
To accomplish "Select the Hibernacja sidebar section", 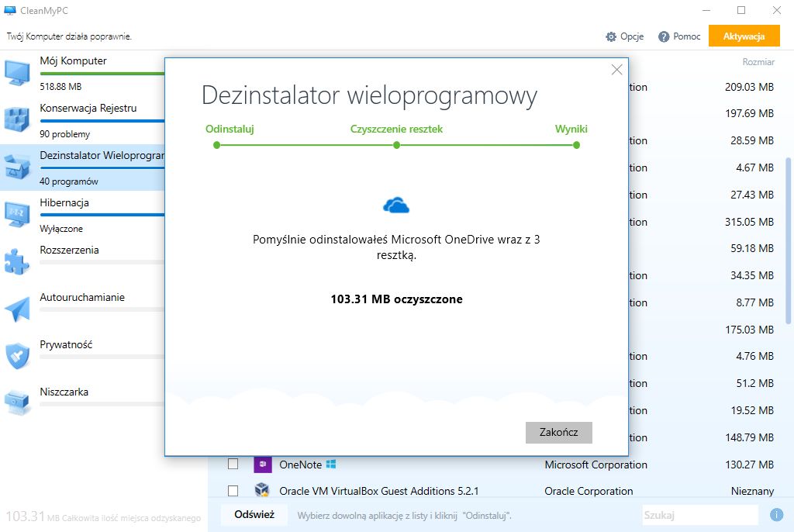I will [x=82, y=215].
